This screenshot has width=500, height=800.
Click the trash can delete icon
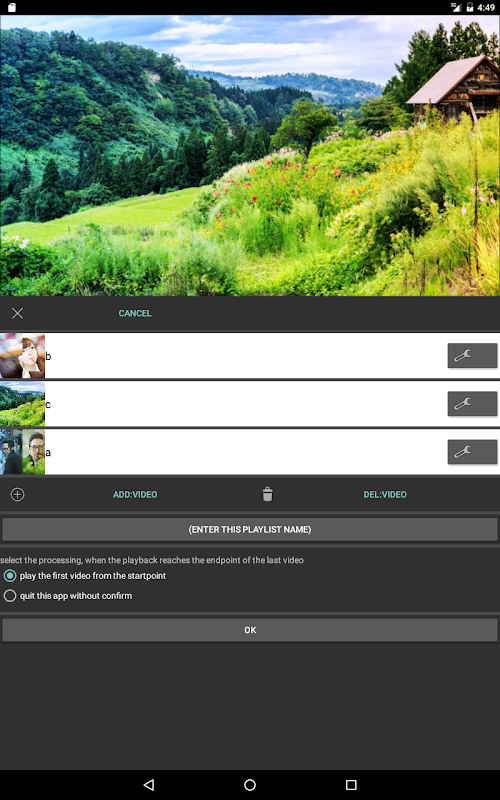pos(267,494)
